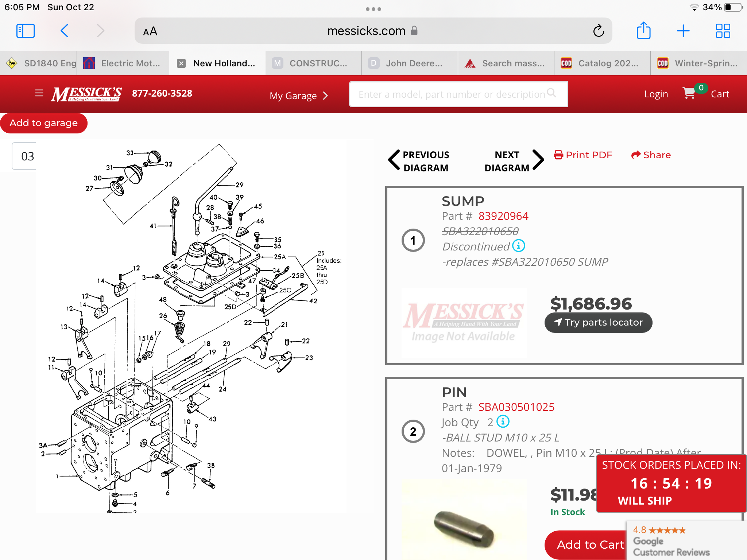Viewport: 747px width, 560px height.
Task: Click the Share link
Action: [x=651, y=155]
